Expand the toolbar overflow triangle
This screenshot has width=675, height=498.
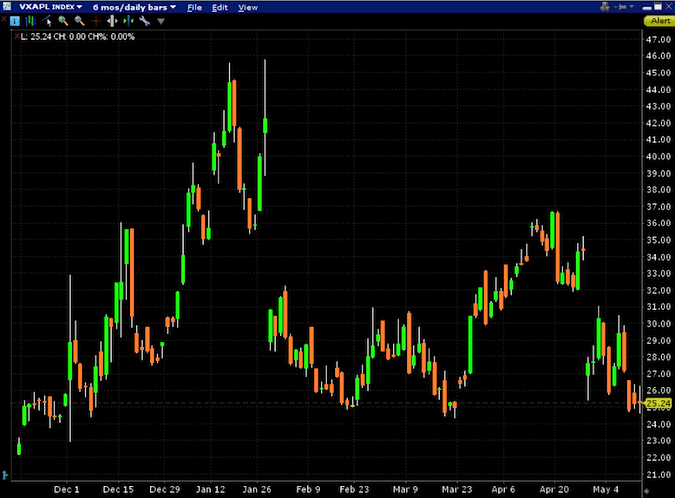coord(161,21)
